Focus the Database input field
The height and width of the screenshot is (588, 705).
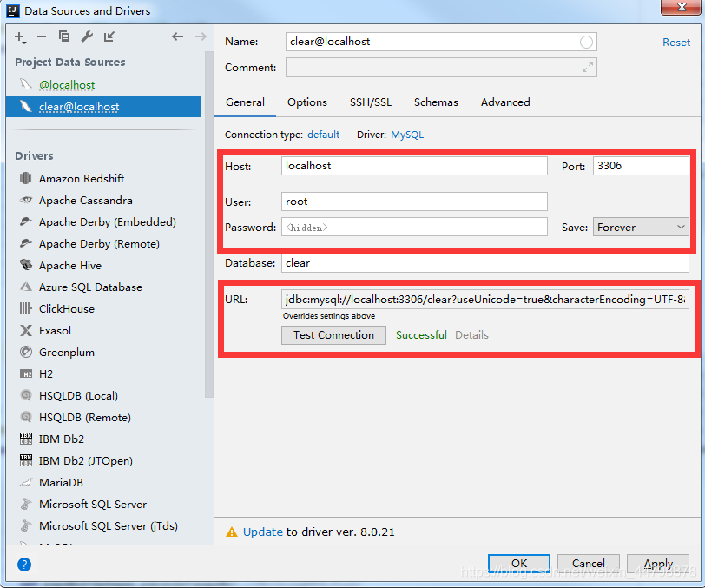pos(485,263)
